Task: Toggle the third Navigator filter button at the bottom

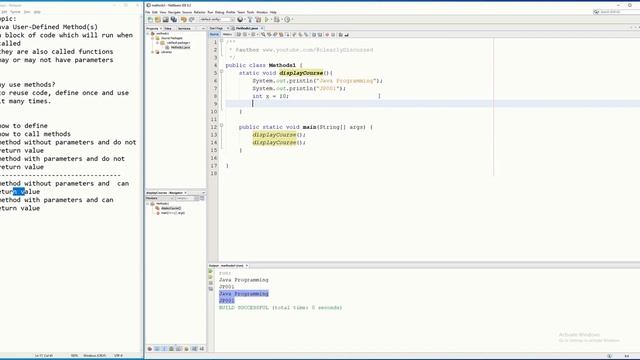Action: tap(164, 349)
